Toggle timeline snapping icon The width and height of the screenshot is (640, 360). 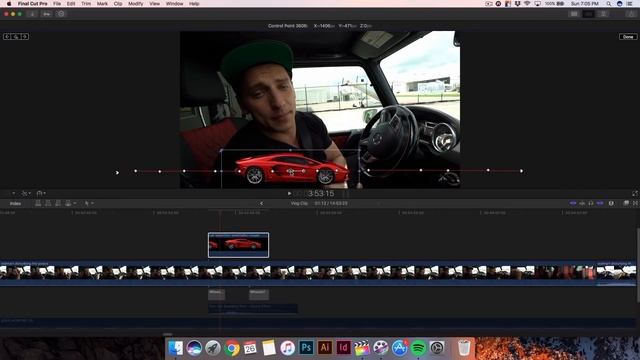point(600,203)
